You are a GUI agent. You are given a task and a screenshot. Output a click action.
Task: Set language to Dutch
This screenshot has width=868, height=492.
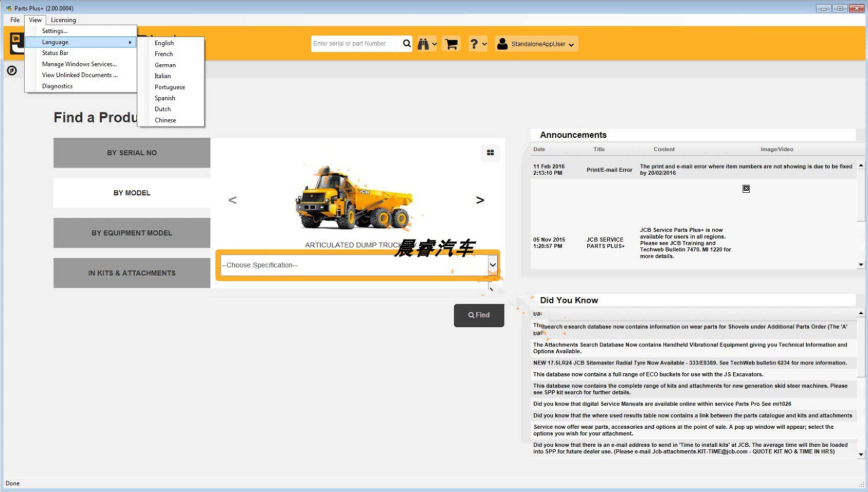[171, 109]
